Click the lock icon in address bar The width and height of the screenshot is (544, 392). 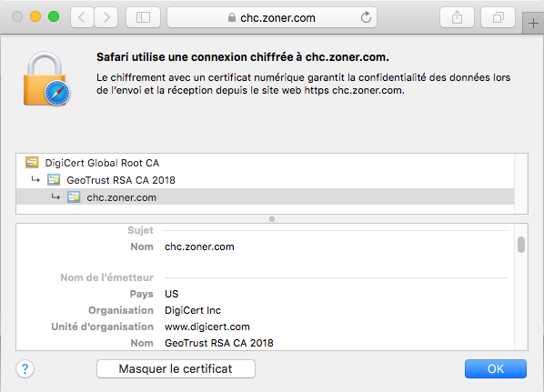pyautogui.click(x=232, y=17)
